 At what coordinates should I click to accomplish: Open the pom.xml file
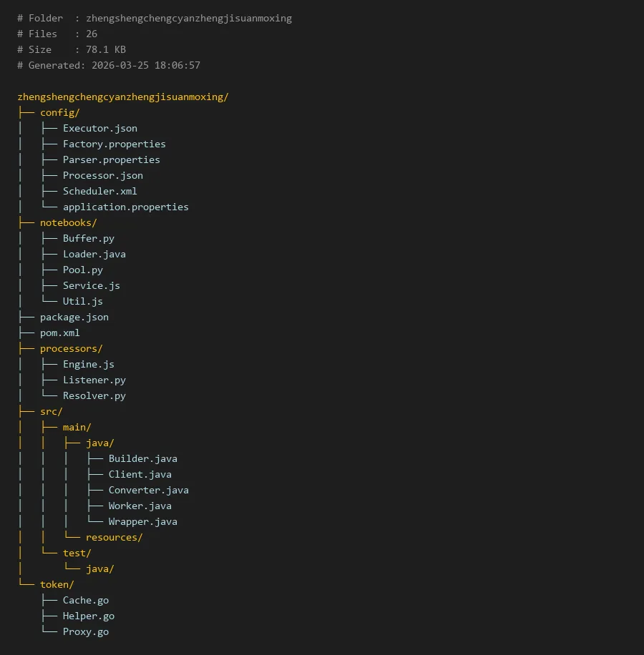click(59, 333)
